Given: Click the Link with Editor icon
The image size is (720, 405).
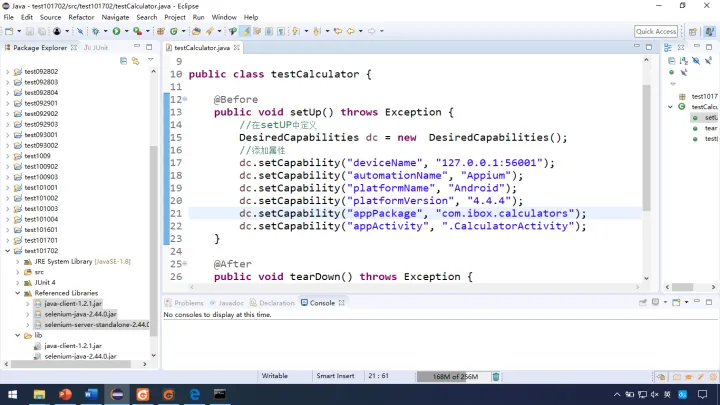Looking at the screenshot, I should pos(135,61).
